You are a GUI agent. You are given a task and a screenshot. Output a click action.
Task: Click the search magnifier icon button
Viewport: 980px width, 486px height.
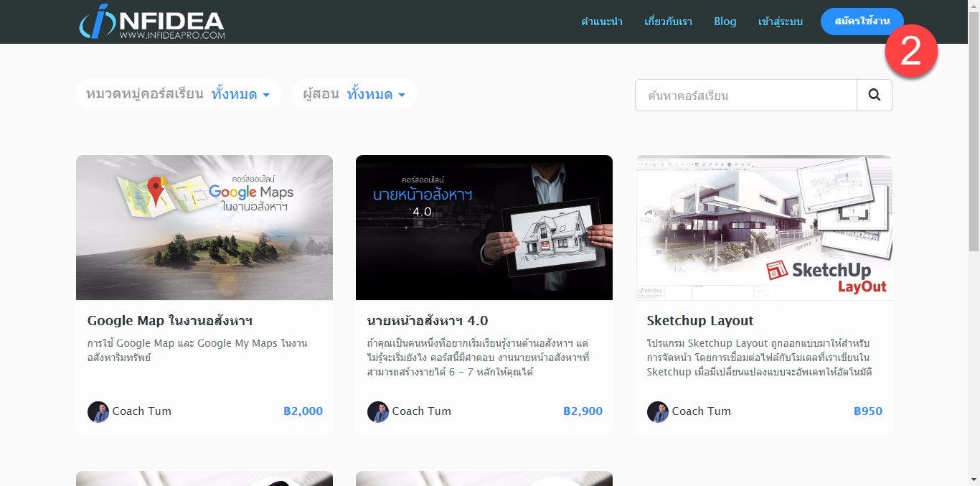click(x=875, y=95)
